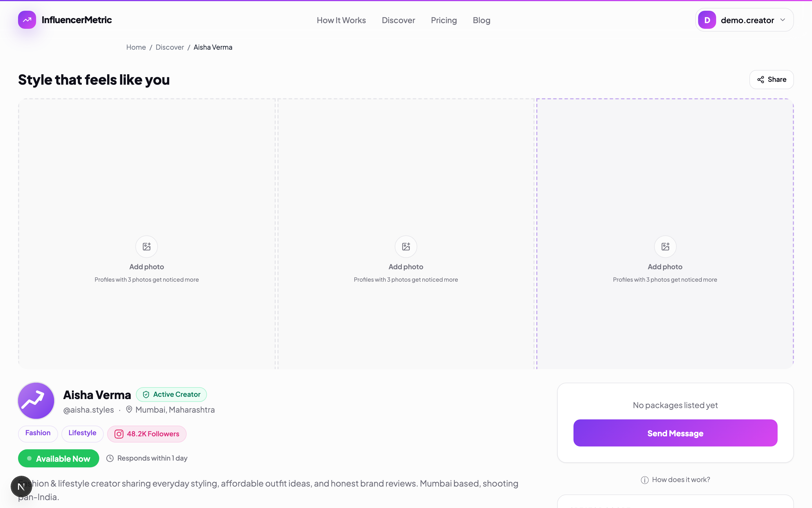Select the 'Add photo' label in the middle slot

406,267
